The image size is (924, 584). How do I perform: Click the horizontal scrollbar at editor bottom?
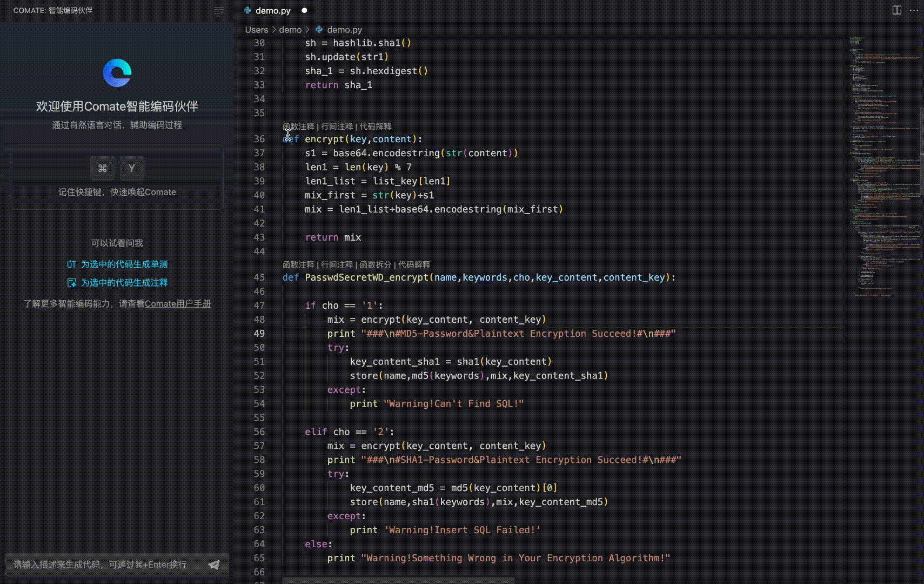tap(398, 581)
